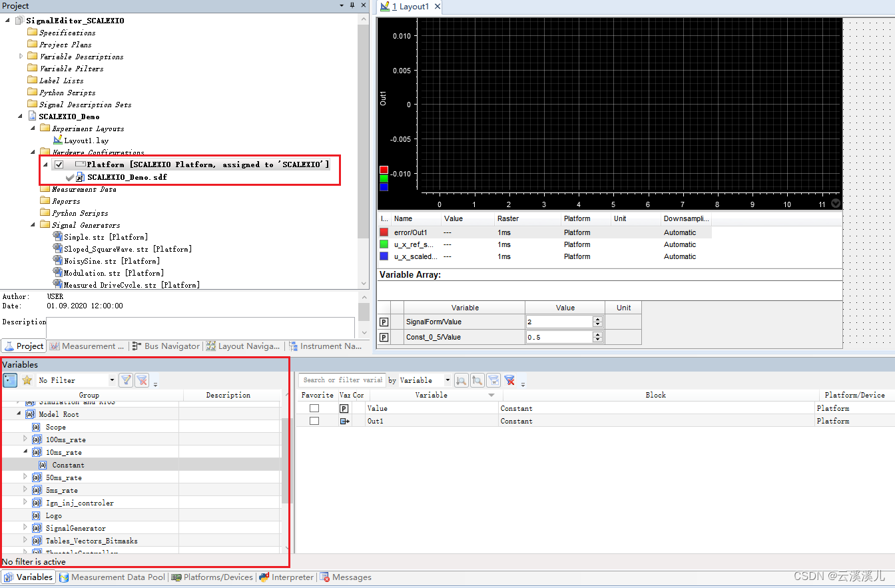Click the SCALEXIO_Demo.sdf file icon

pos(80,178)
